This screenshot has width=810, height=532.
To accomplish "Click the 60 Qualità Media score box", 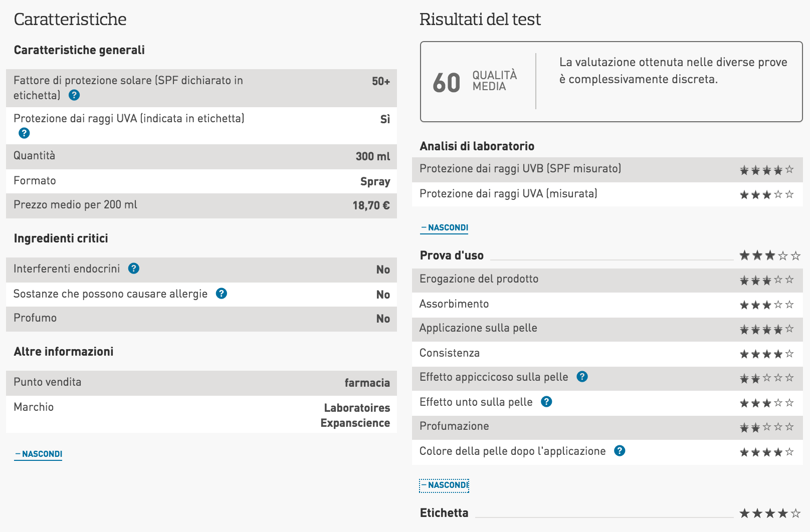I will pos(611,82).
